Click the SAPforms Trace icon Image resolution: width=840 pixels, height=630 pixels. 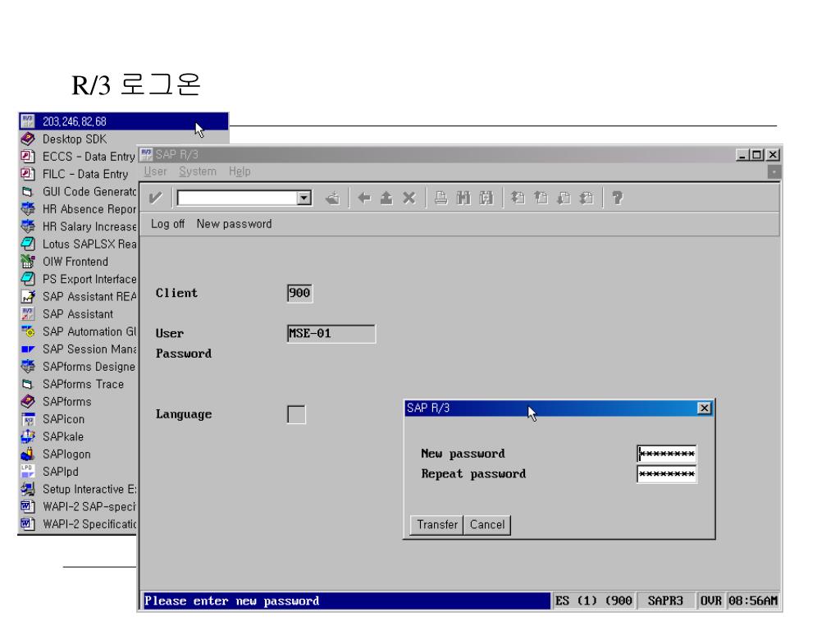(x=28, y=384)
